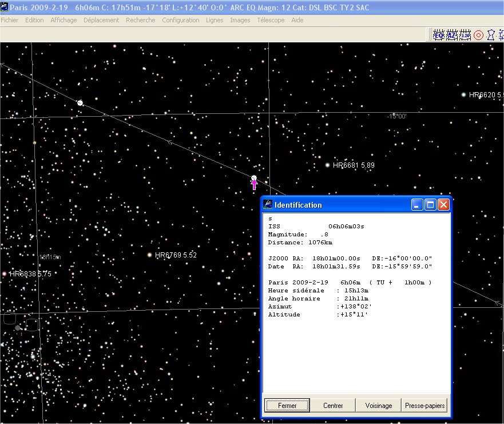
Task: Show constellation figures icon in toolbar
Action: pos(490,35)
